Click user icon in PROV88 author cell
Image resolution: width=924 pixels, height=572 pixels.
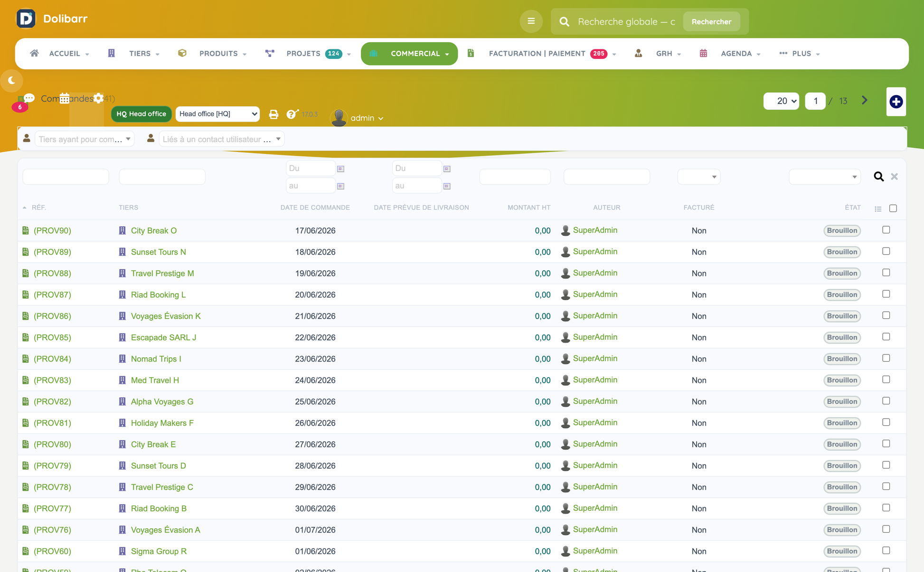click(566, 273)
